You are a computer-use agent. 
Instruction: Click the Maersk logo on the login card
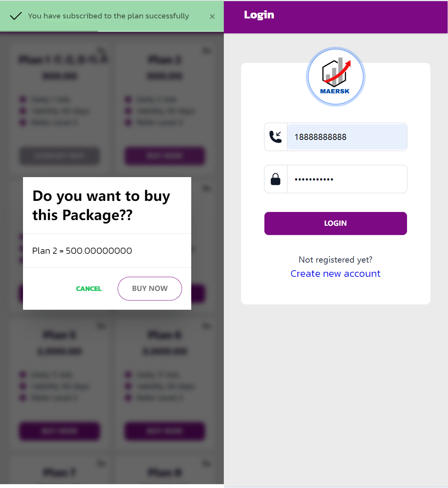click(335, 77)
